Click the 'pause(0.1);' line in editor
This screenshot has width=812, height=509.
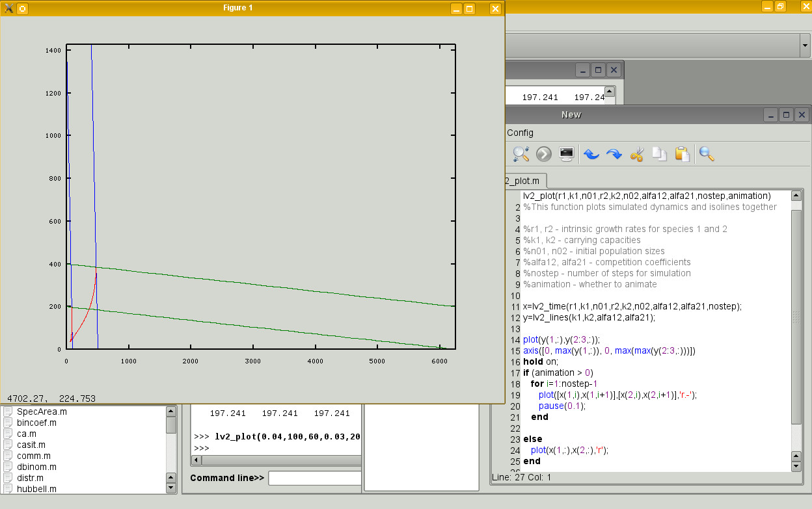[x=562, y=406]
